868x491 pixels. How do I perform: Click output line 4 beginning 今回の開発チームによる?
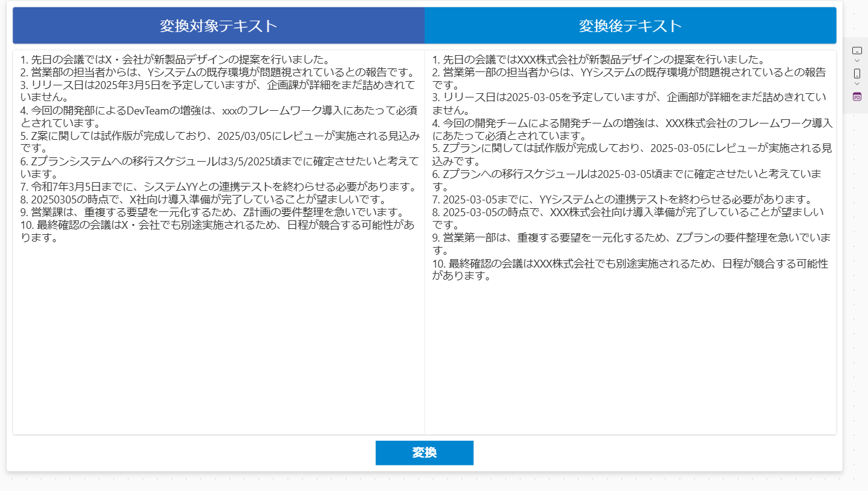coord(632,129)
